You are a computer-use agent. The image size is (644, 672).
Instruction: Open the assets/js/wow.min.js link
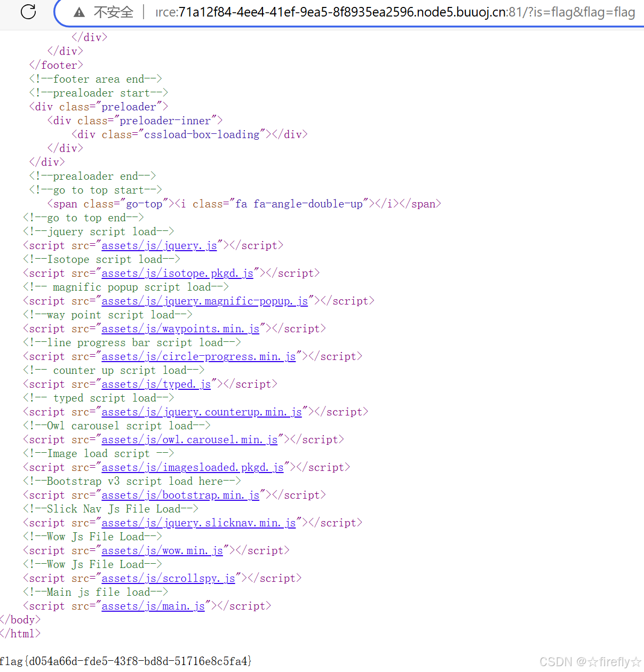162,550
